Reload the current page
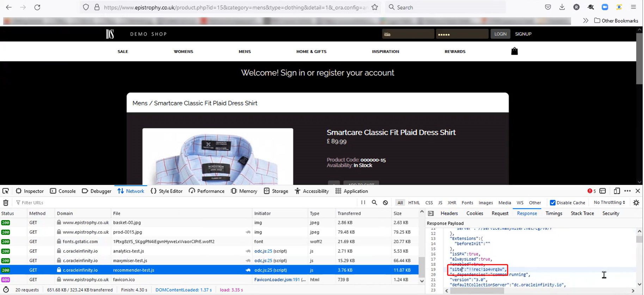The width and height of the screenshot is (644, 295). pos(37,7)
